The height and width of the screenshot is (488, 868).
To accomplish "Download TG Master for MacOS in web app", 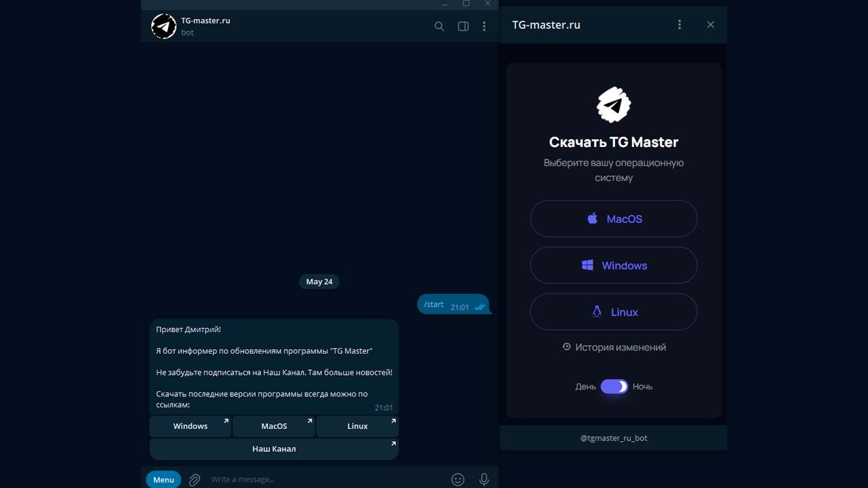I will [x=614, y=219].
